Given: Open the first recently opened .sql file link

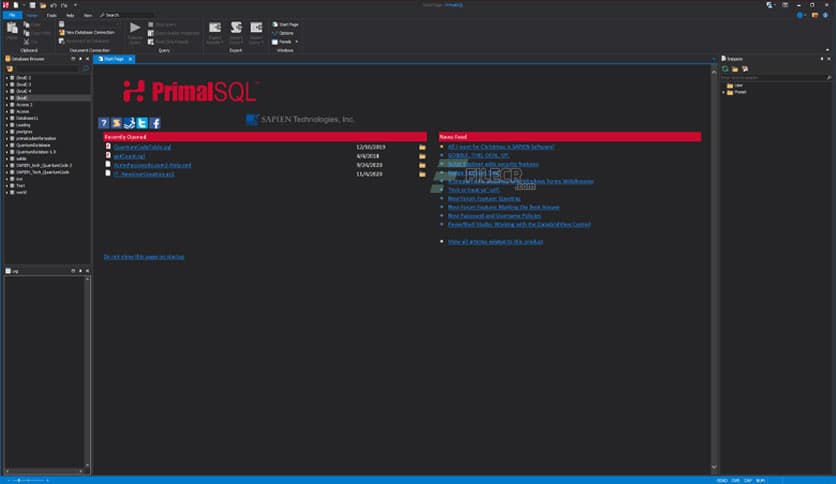Looking at the screenshot, I should pyautogui.click(x=142, y=147).
